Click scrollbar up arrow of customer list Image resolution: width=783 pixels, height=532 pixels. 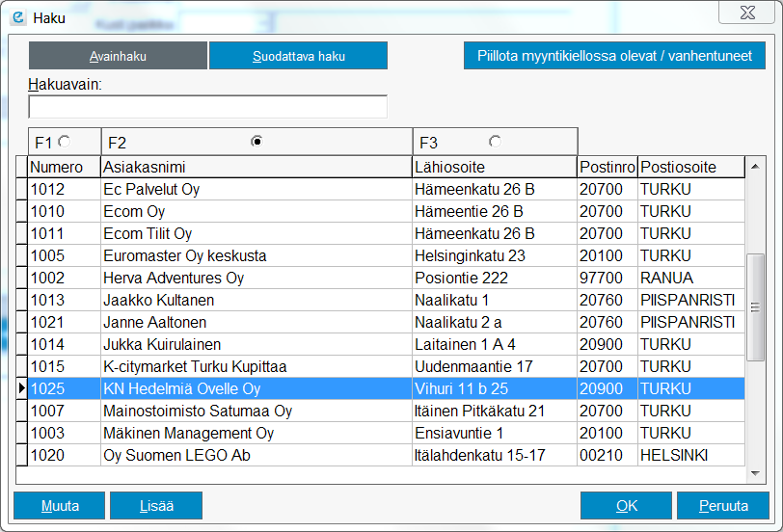coord(755,166)
